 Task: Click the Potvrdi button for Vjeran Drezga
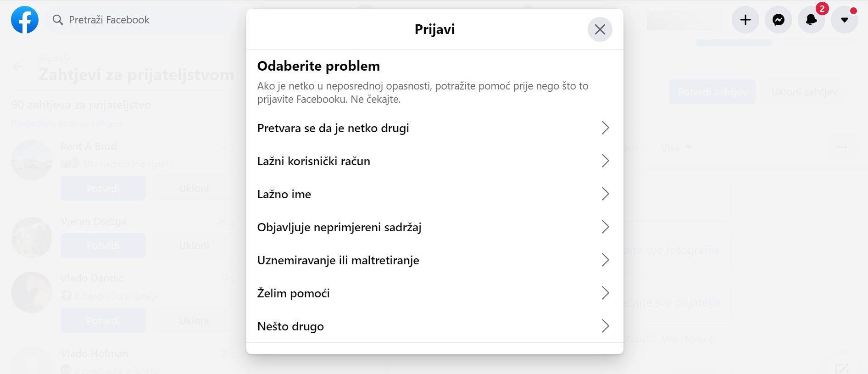point(103,245)
